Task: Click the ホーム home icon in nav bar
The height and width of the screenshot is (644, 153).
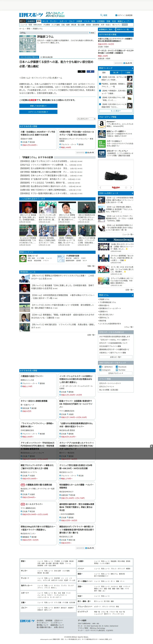Action: click(x=23, y=21)
